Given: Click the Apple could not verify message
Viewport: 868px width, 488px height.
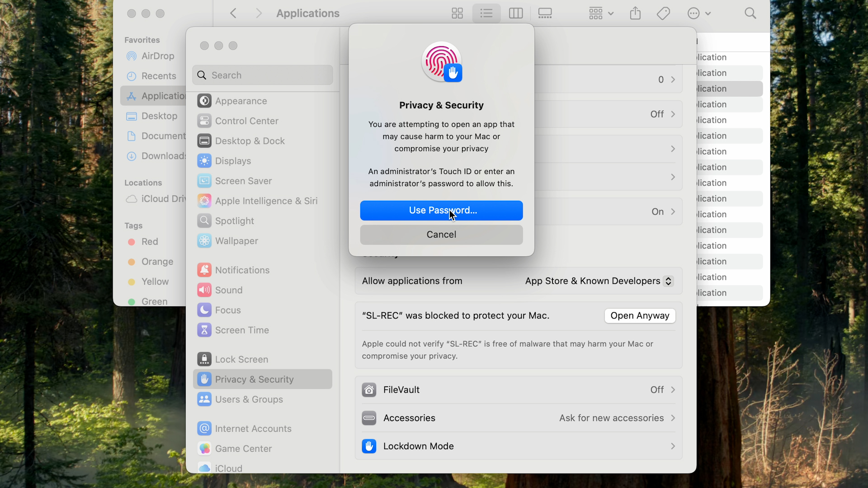Looking at the screenshot, I should (507, 350).
